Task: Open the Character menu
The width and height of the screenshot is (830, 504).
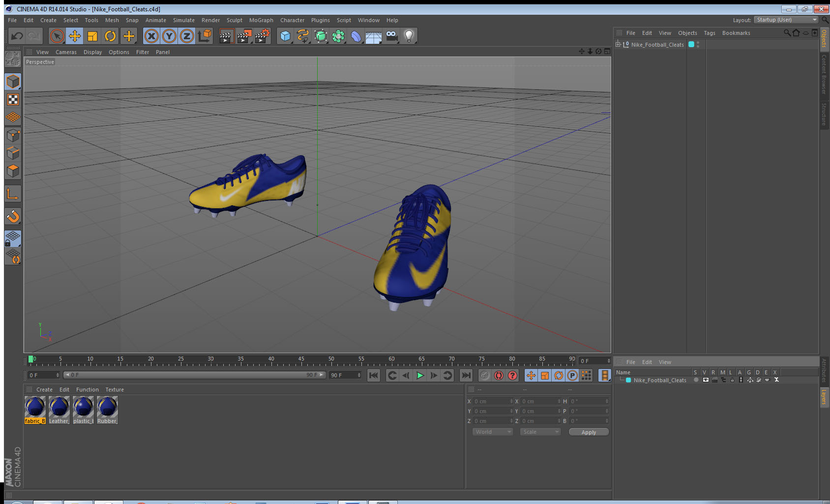Action: click(x=292, y=20)
